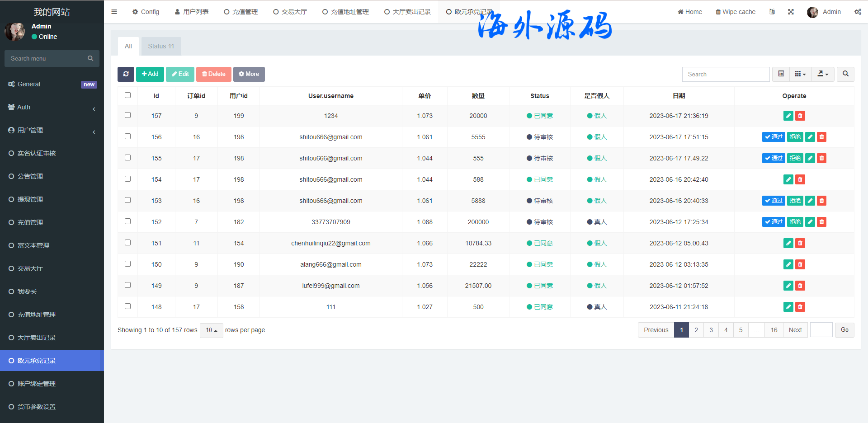This screenshot has width=868, height=423.
Task: Open the rows per page dropdown
Action: pyautogui.click(x=211, y=330)
